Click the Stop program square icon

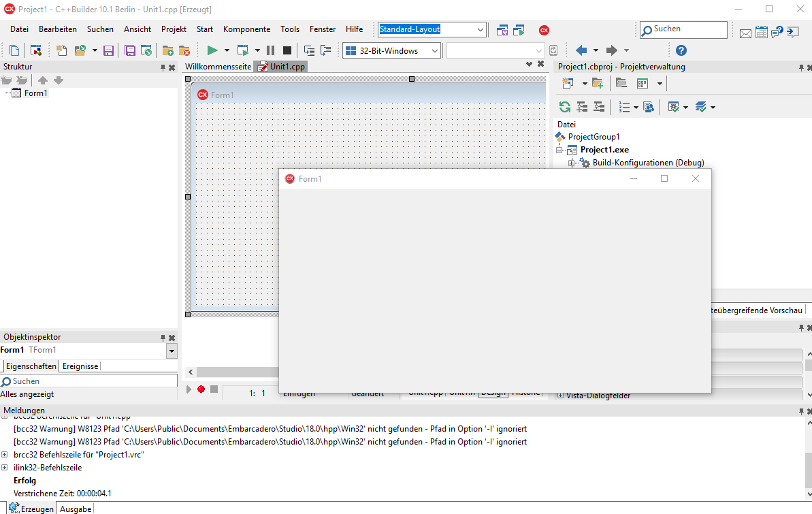(287, 50)
